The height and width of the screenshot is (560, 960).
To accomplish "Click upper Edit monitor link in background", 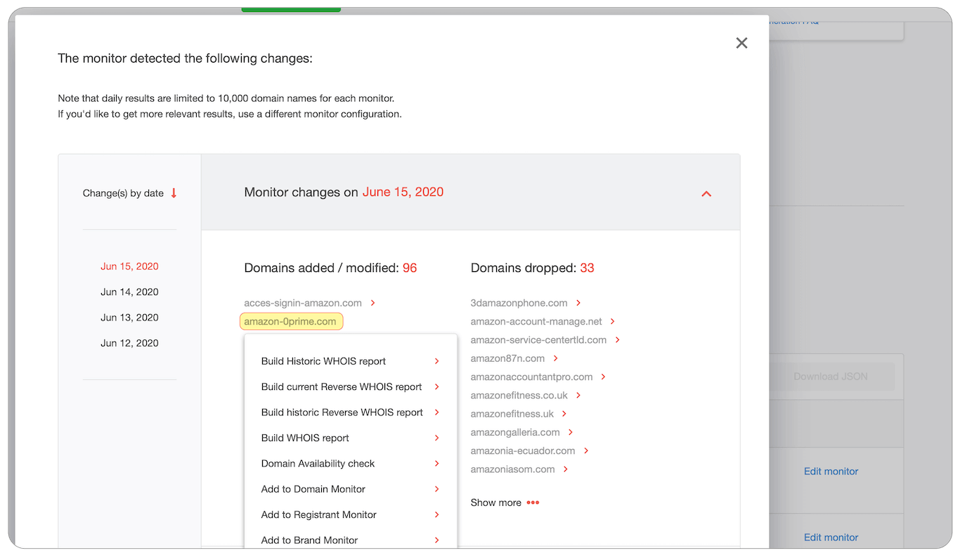I will tap(831, 471).
